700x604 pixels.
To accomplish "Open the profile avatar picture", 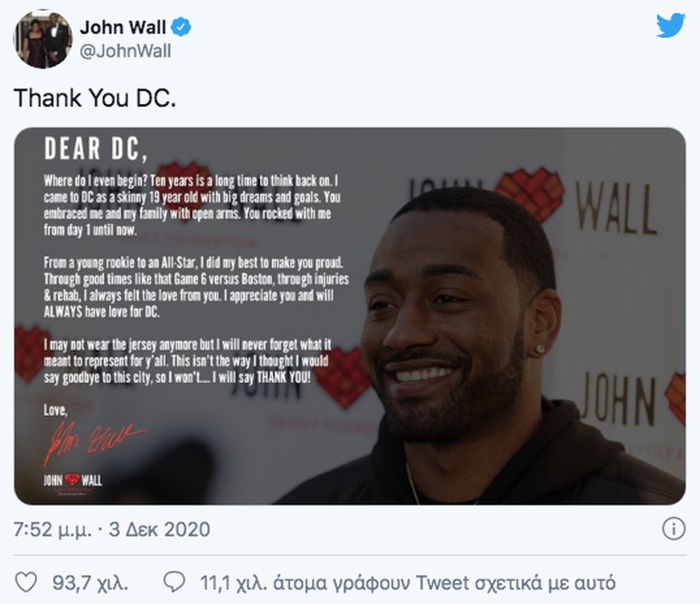I will (42, 39).
